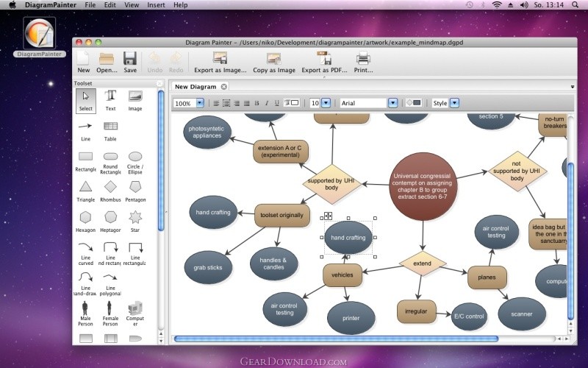
Task: Select the Round Rectangle shape tool
Action: (x=110, y=163)
